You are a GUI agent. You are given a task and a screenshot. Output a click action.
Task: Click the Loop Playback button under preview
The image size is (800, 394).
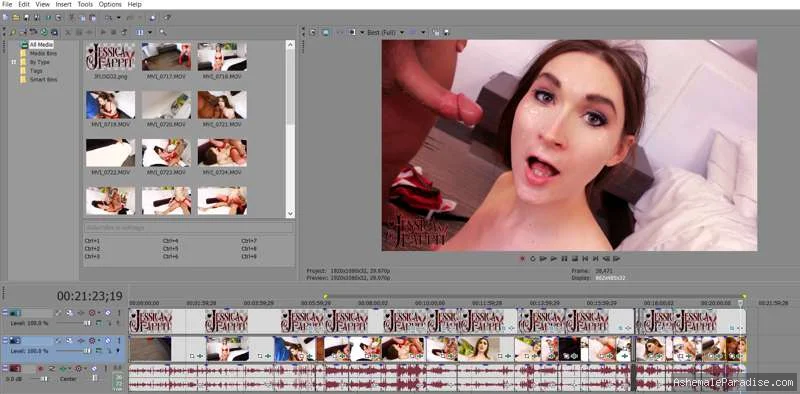tap(533, 259)
